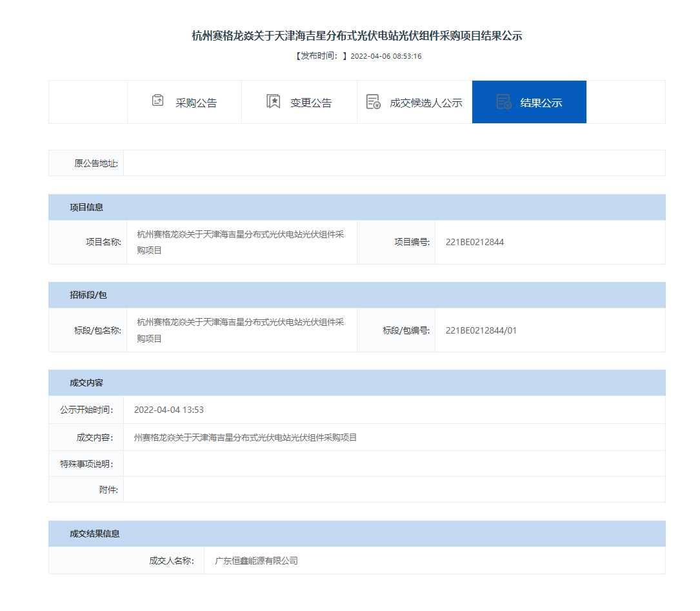The height and width of the screenshot is (611, 700).
Task: Click section number 221BE0212844/01
Action: [x=481, y=330]
